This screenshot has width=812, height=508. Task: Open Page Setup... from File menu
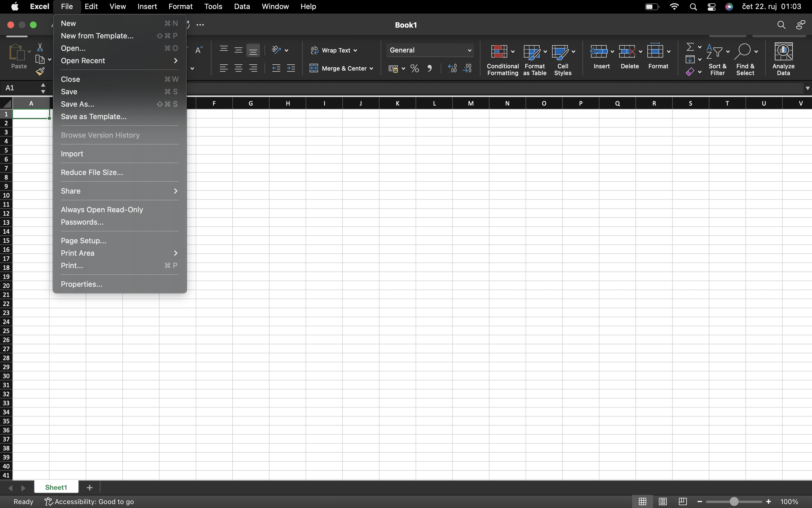[x=120, y=240]
